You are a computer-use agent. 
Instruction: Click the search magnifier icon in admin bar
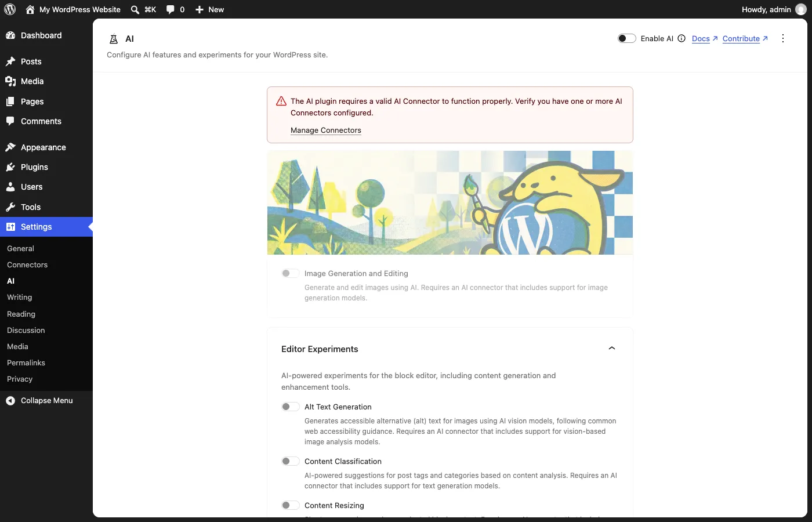click(x=135, y=9)
